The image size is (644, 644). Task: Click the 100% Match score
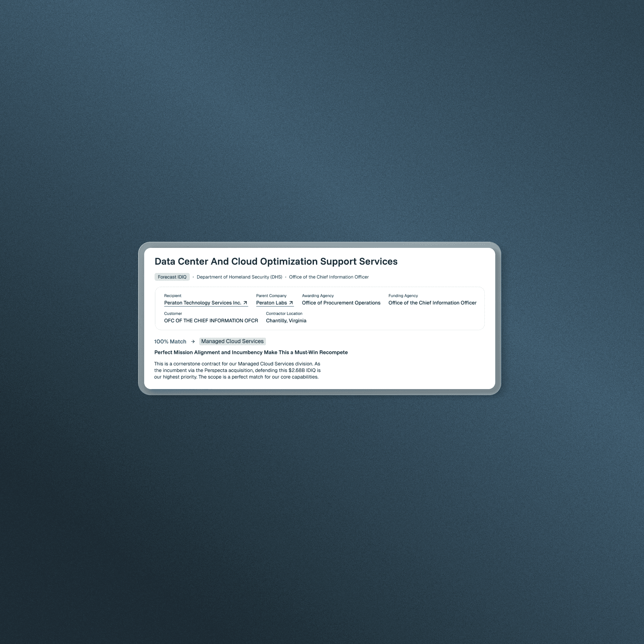[x=170, y=341]
